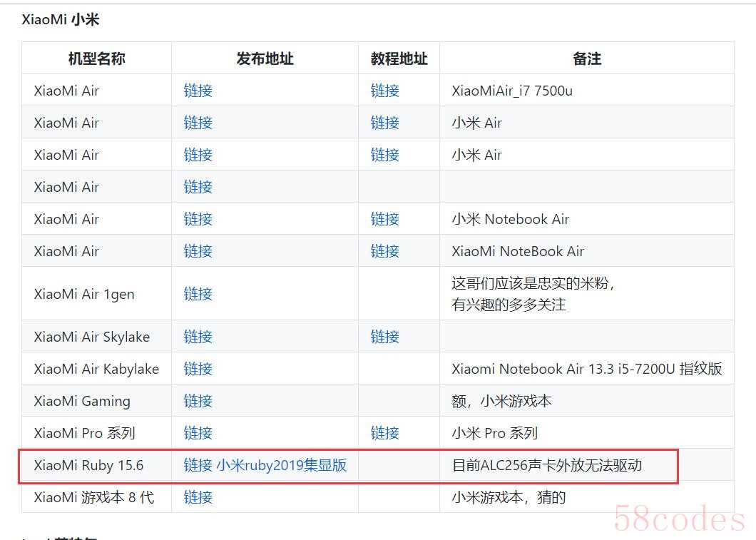The height and width of the screenshot is (540, 756).
Task: Click the XiaoMi Gaming release link
Action: (x=198, y=401)
